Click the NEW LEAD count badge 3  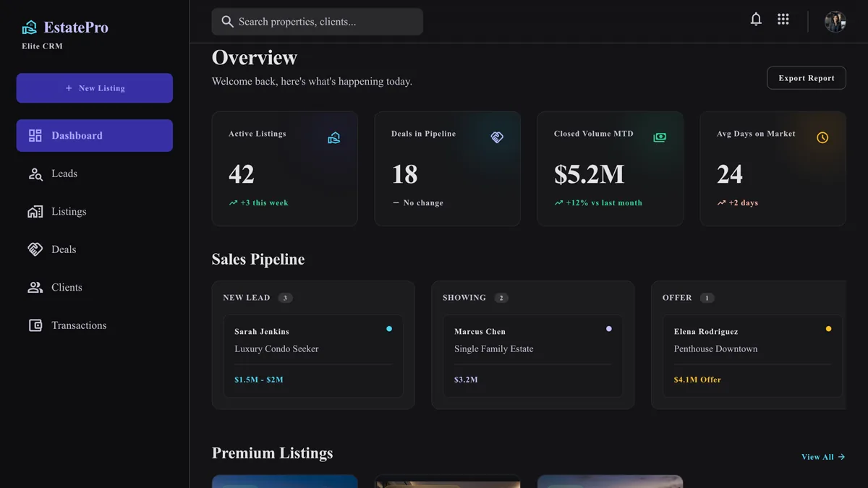pos(285,298)
